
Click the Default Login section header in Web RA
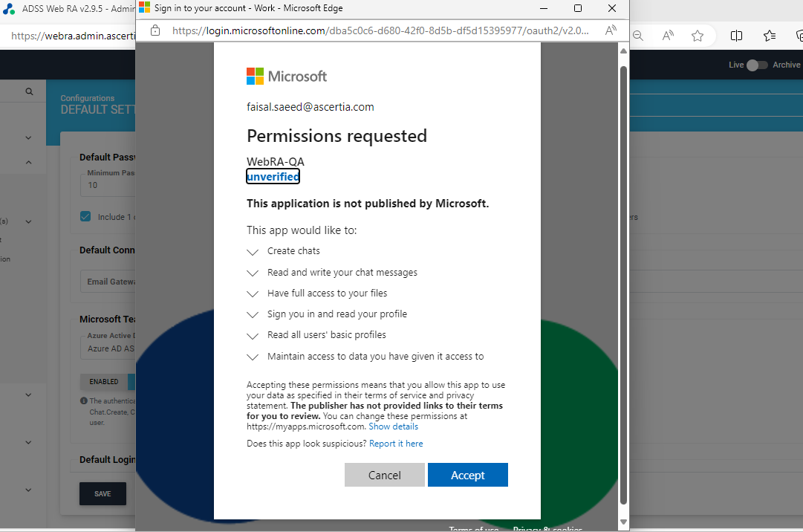tap(108, 459)
